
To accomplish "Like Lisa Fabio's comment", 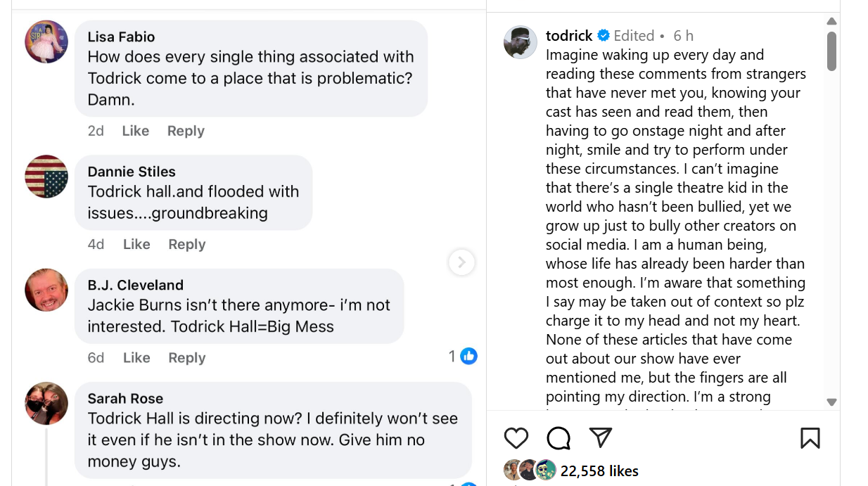I will (x=135, y=131).
